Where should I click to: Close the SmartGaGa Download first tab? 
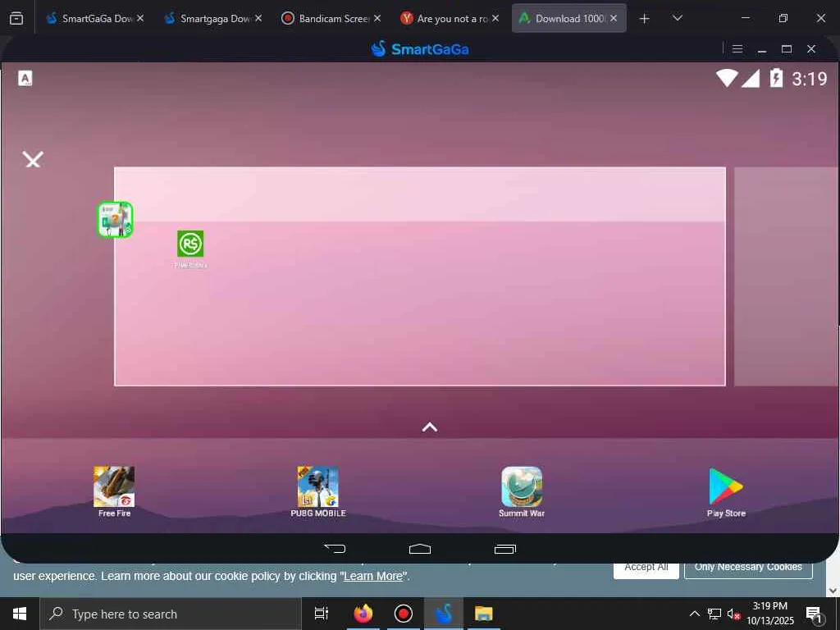[x=139, y=18]
